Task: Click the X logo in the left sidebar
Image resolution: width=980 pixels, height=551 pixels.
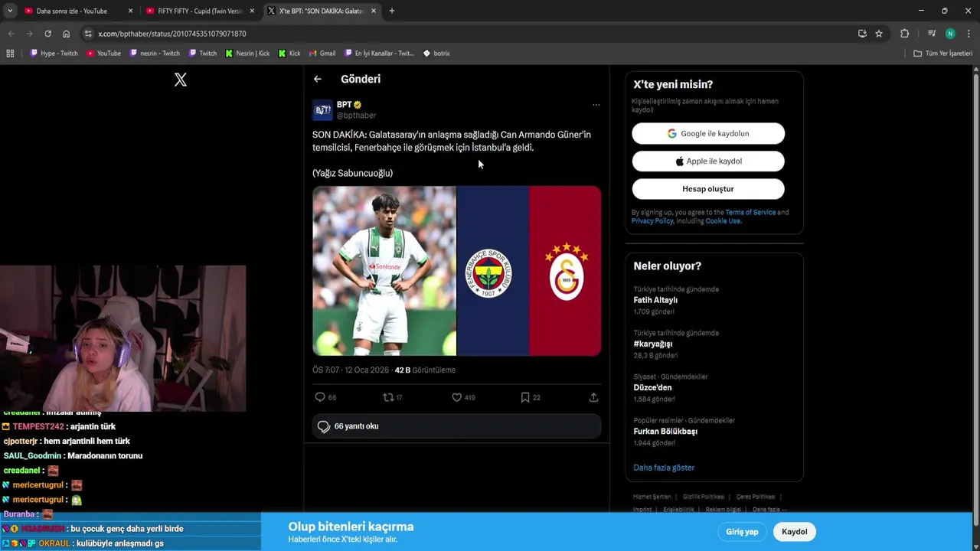Action: [x=181, y=80]
